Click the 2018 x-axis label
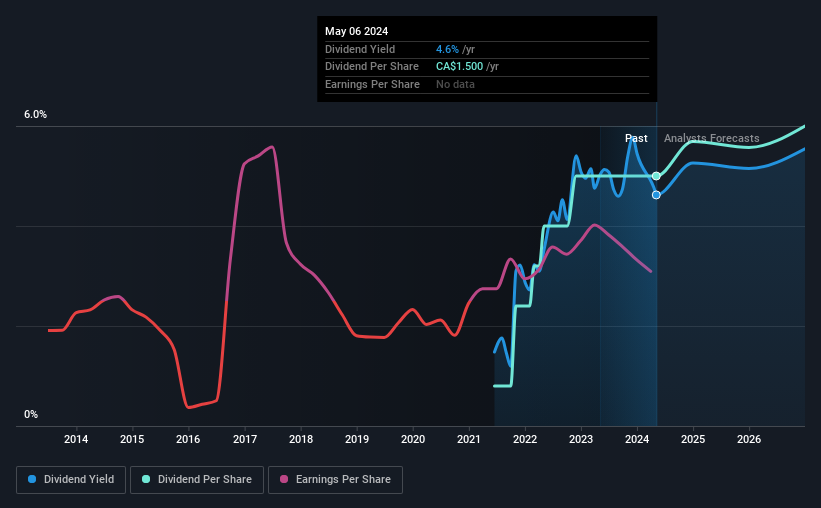This screenshot has width=821, height=508. coord(301,439)
